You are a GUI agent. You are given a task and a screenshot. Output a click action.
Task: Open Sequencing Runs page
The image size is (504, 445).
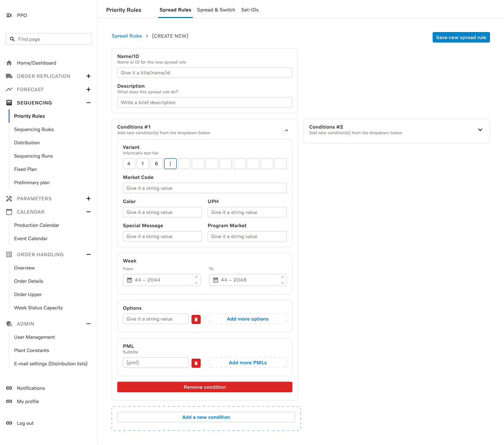[33, 156]
